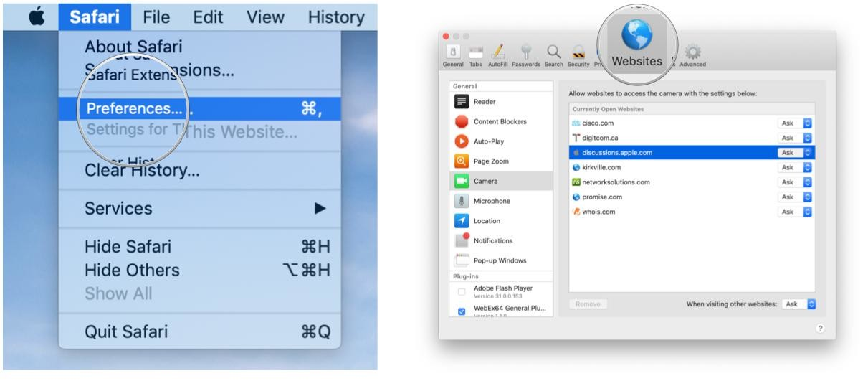The height and width of the screenshot is (381, 868).
Task: Open the History menu
Action: pos(336,16)
